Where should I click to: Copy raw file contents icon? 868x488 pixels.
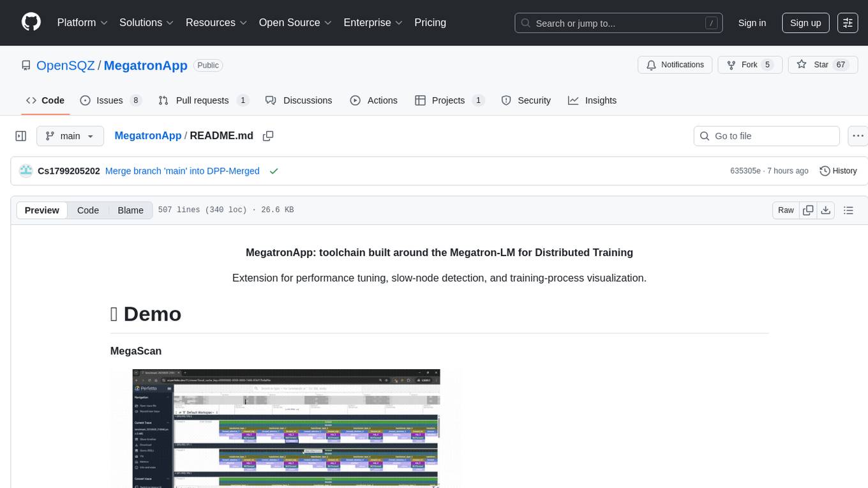[808, 210]
